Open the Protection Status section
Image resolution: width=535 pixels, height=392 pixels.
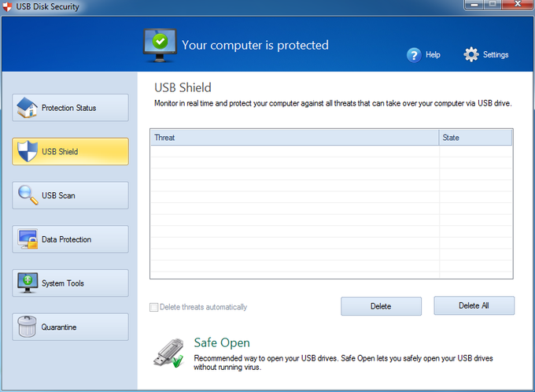(x=70, y=108)
